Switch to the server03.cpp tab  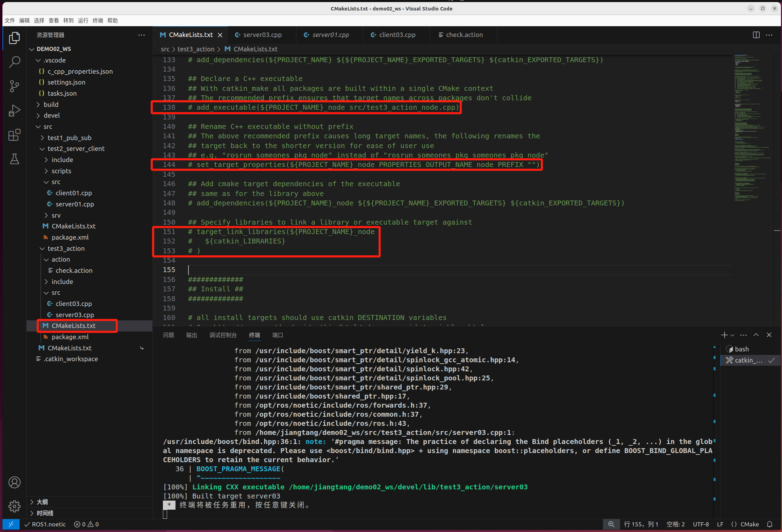pos(262,35)
